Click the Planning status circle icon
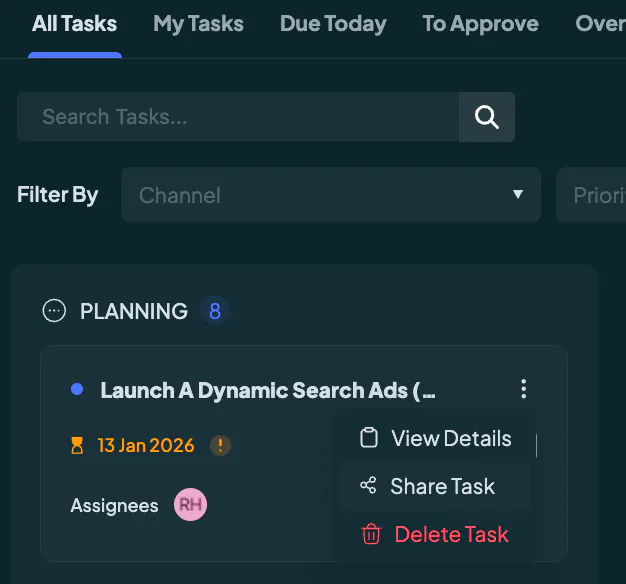Viewport: 626px width, 584px height. pyautogui.click(x=54, y=311)
